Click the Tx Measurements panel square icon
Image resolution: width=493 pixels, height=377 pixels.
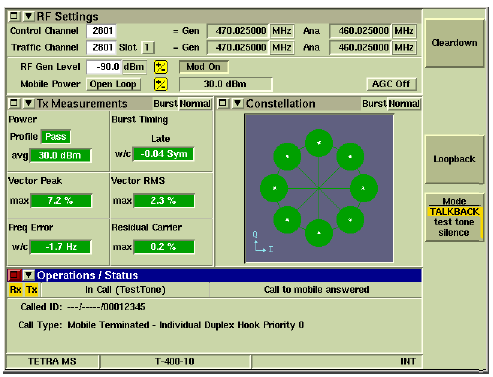tap(14, 103)
